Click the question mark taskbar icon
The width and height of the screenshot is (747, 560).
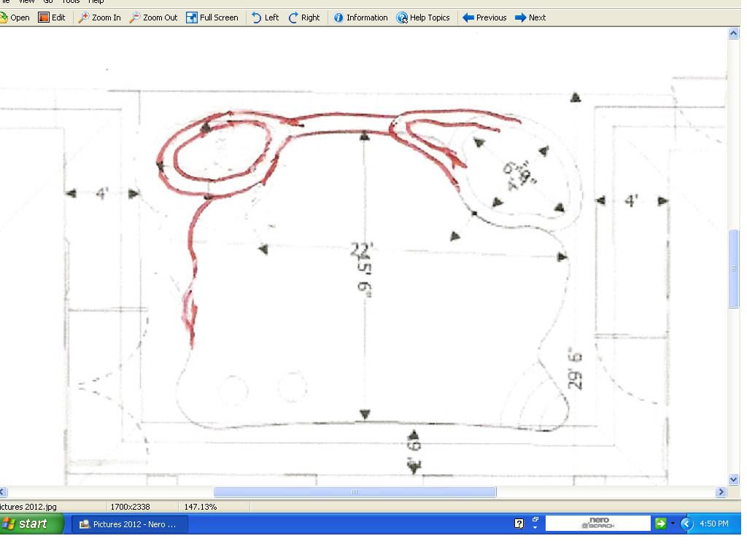[519, 524]
